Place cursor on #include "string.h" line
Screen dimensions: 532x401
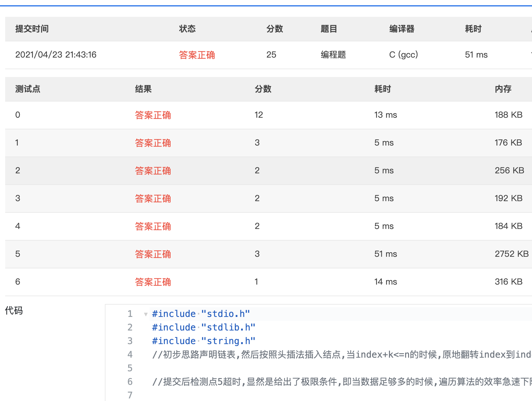coord(204,341)
